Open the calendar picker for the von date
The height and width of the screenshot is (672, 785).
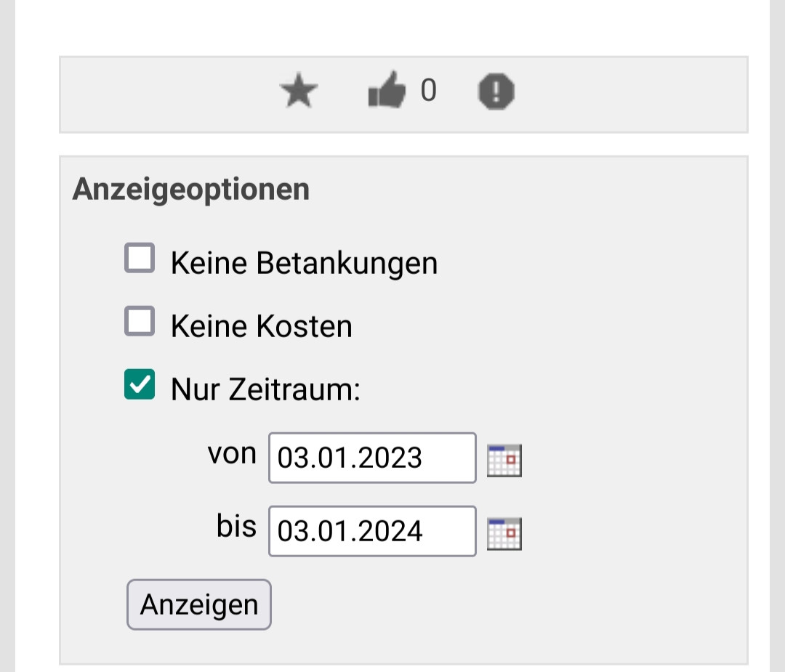point(504,458)
